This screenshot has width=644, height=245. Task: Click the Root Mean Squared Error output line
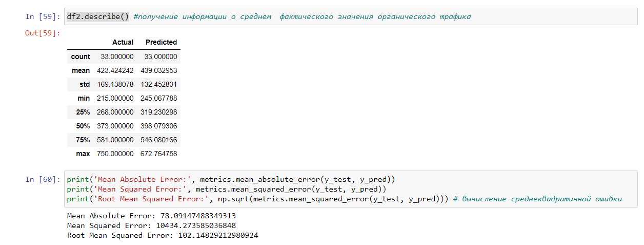coord(163,235)
